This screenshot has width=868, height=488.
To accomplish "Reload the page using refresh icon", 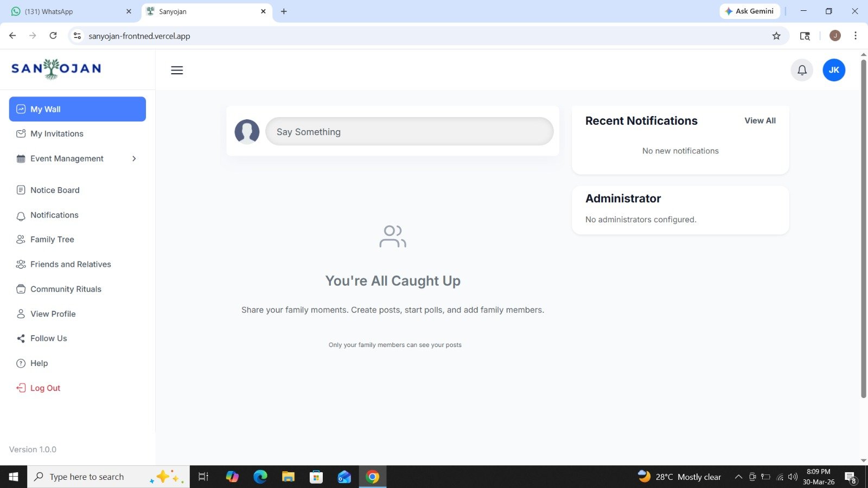I will 53,36.
